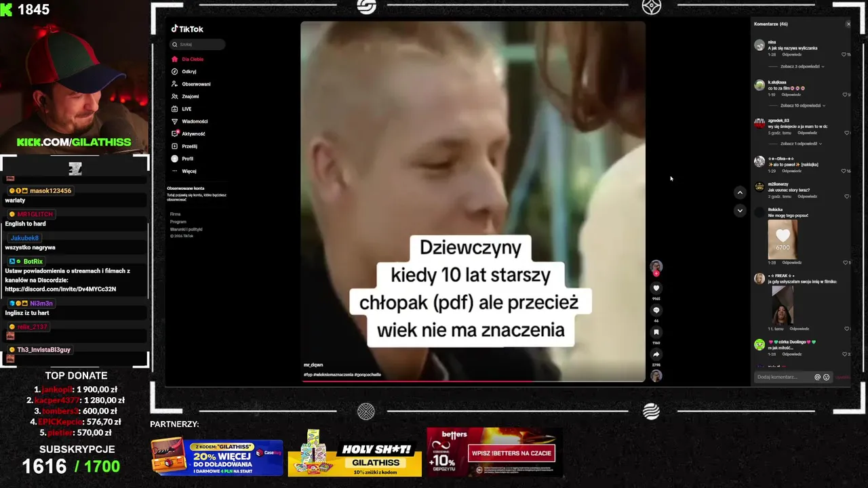Like córka Duolingo's comment
Image resolution: width=868 pixels, height=488 pixels.
pos(844,354)
